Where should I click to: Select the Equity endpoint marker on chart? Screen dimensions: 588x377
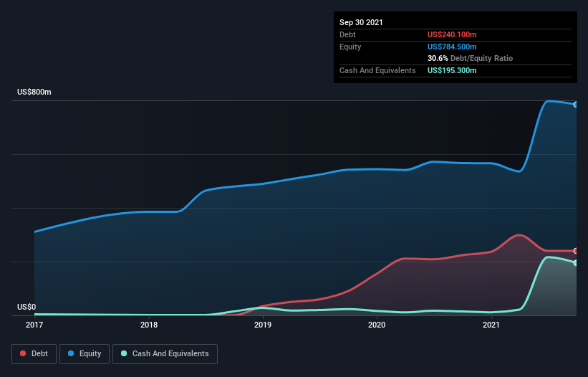click(576, 105)
